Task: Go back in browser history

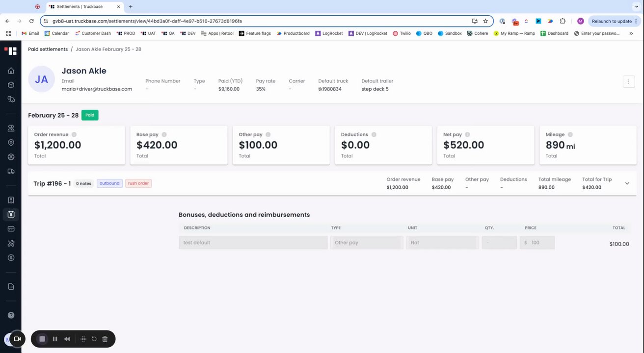Action: pos(7,21)
